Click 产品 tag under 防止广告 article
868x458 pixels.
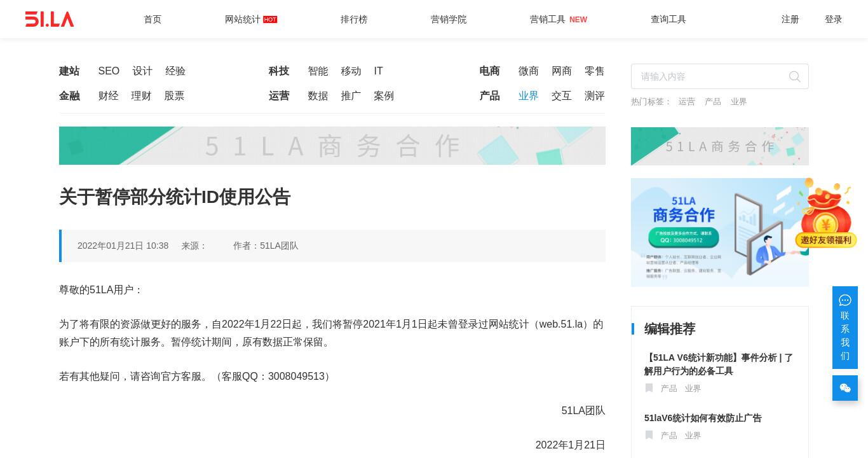(x=669, y=436)
